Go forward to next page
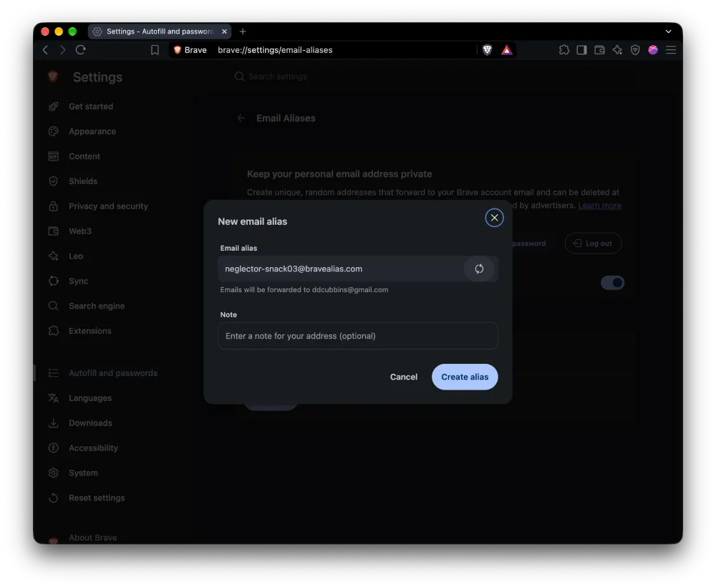The height and width of the screenshot is (588, 716). pyautogui.click(x=62, y=50)
